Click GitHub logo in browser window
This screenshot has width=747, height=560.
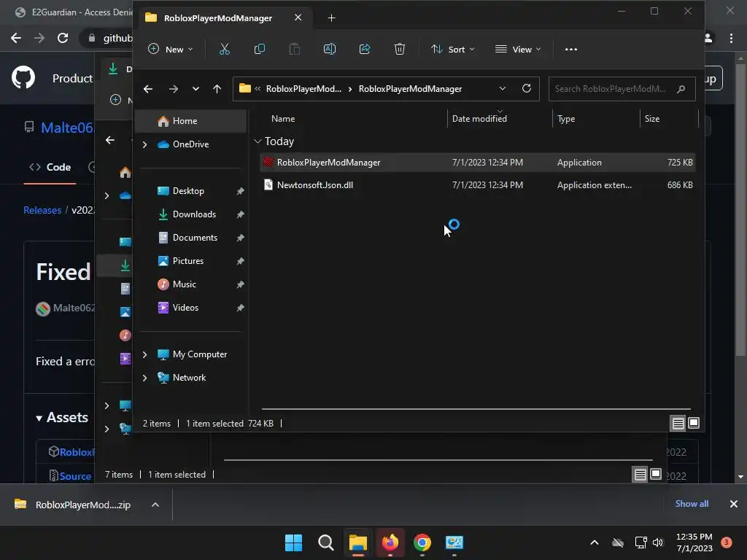[x=23, y=78]
